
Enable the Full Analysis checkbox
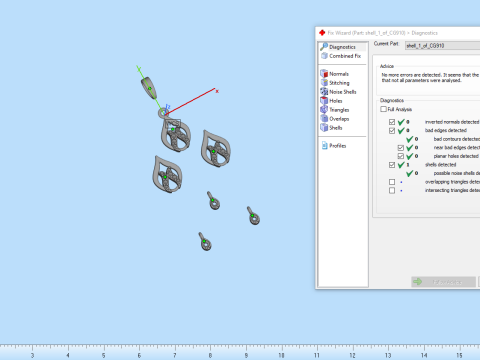pyautogui.click(x=384, y=109)
